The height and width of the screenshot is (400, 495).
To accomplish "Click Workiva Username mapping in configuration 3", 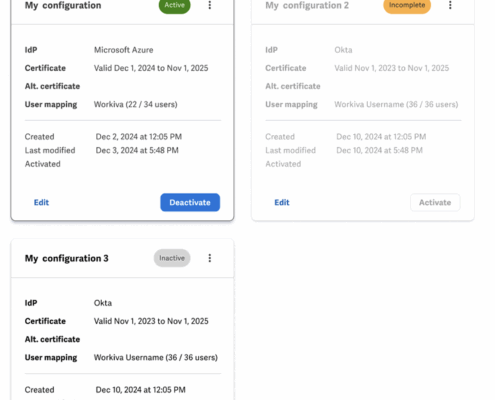I will click(x=156, y=357).
